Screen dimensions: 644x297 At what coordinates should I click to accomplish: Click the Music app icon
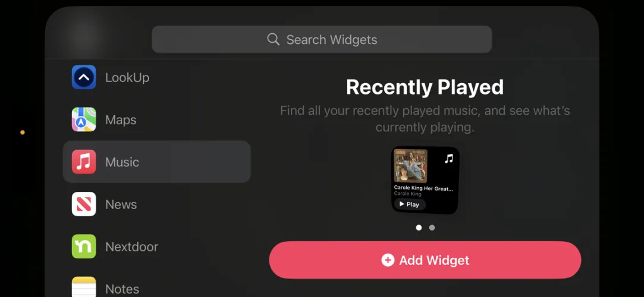(x=84, y=162)
